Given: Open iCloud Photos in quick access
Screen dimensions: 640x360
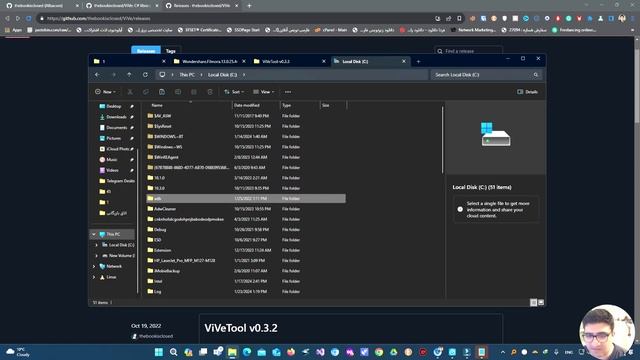Looking at the screenshot, I should click(117, 149).
